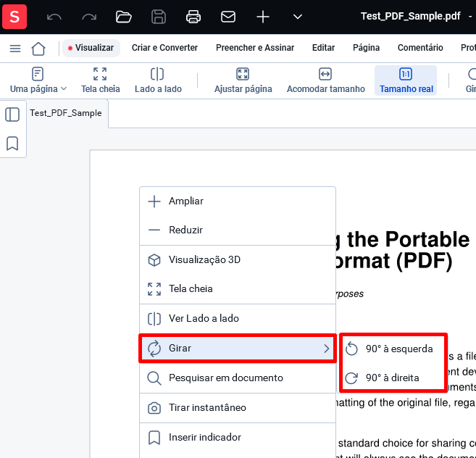
Task: Click Ajustar página in the ribbon
Action: tap(243, 80)
